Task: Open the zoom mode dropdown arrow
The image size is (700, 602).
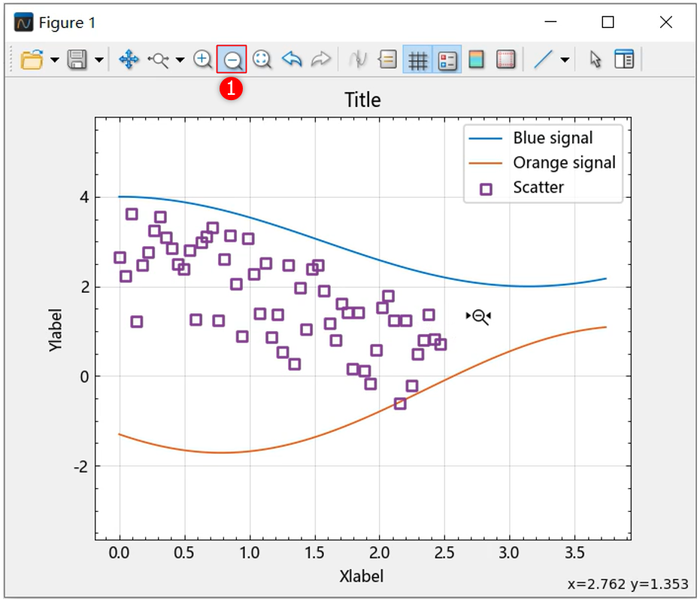Action: point(180,60)
